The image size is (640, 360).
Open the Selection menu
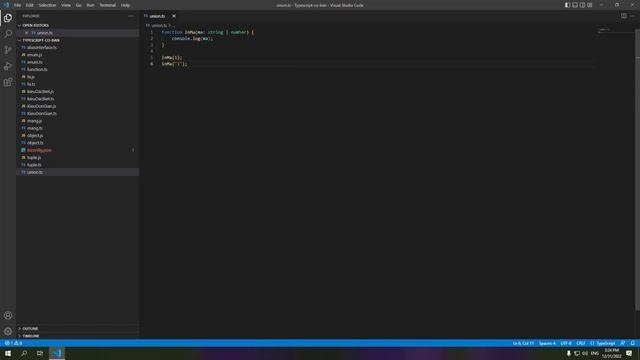click(x=47, y=5)
